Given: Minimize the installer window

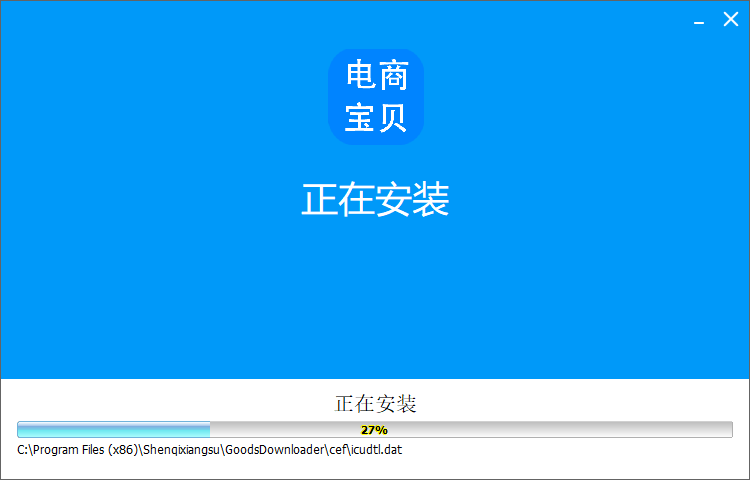Looking at the screenshot, I should 699,21.
